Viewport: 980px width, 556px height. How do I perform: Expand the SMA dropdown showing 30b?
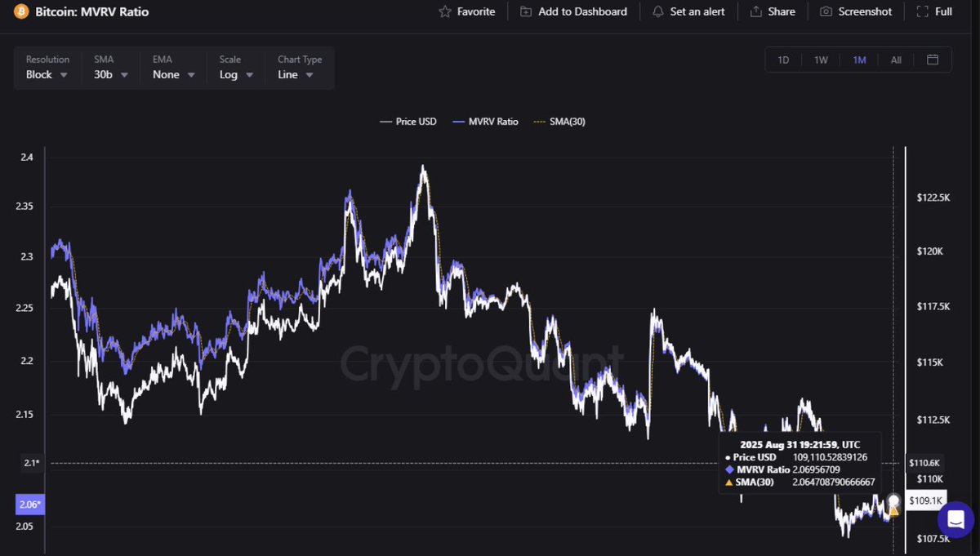(111, 74)
